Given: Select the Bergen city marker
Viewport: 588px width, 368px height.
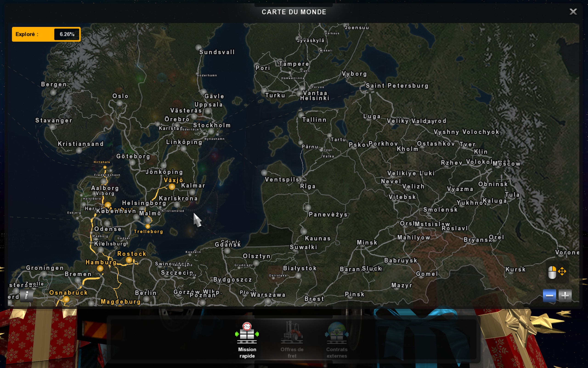Looking at the screenshot, I should [53, 92].
